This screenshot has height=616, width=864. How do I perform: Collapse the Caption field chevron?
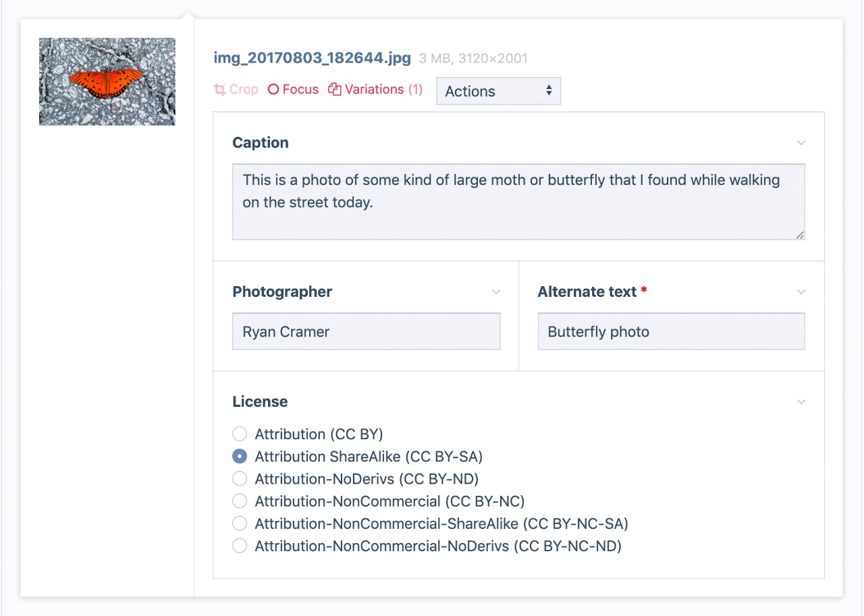(801, 142)
